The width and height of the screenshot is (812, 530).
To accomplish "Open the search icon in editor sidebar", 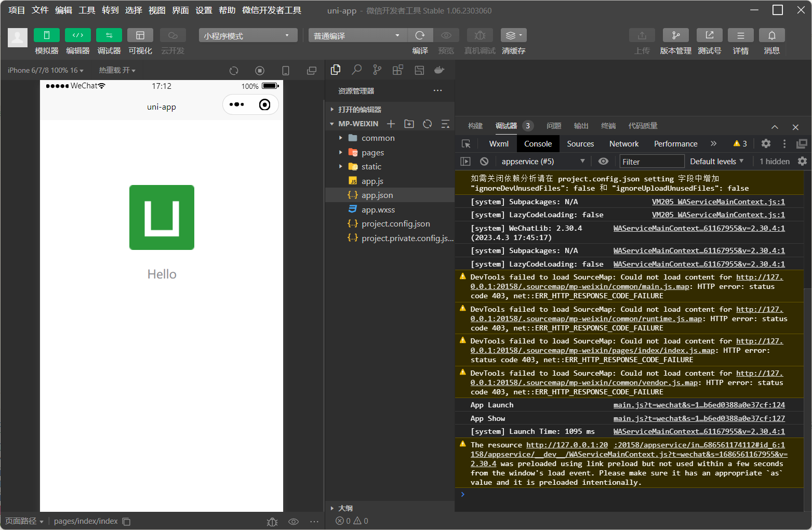I will point(356,70).
